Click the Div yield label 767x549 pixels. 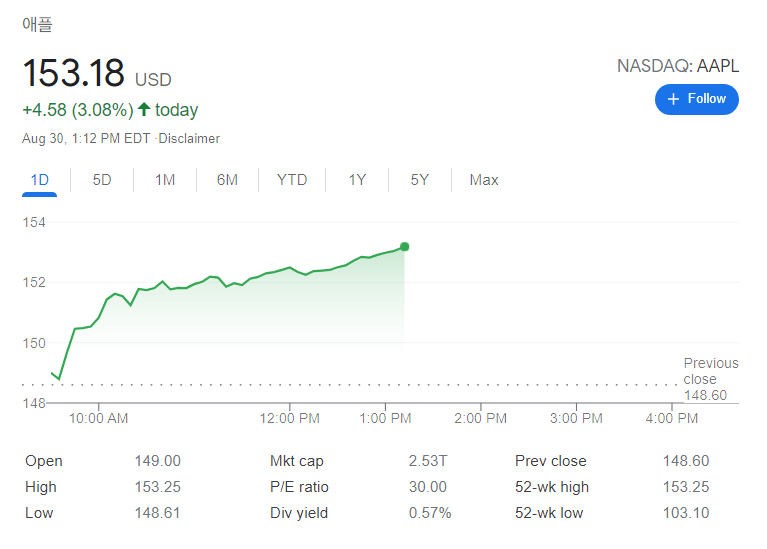pos(298,513)
